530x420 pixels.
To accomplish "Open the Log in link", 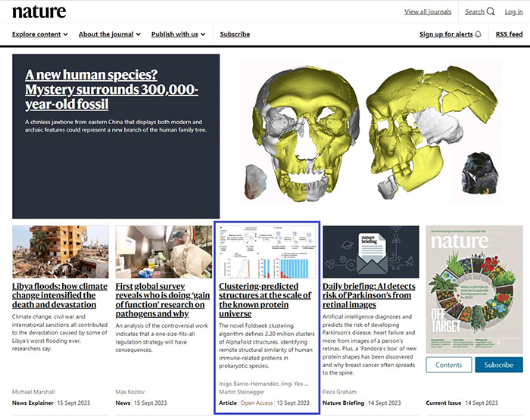I will point(513,12).
